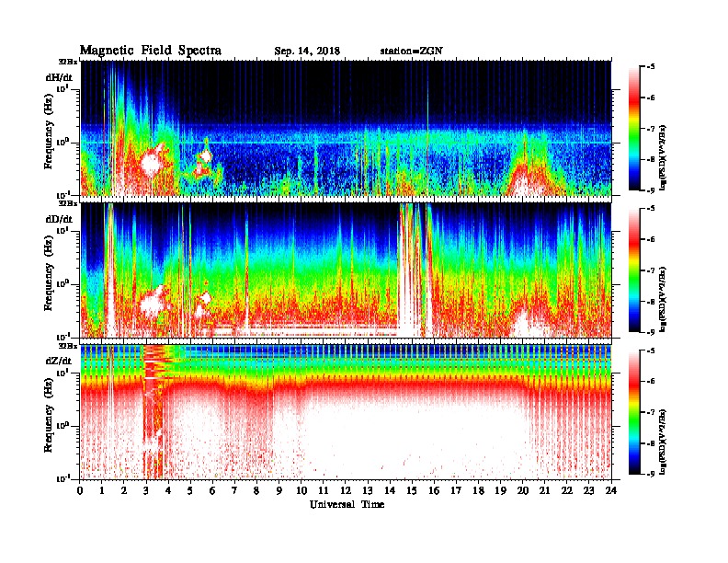Click hour tick "1" on Universal Time axis
The height and width of the screenshot is (563, 728).
(x=102, y=490)
